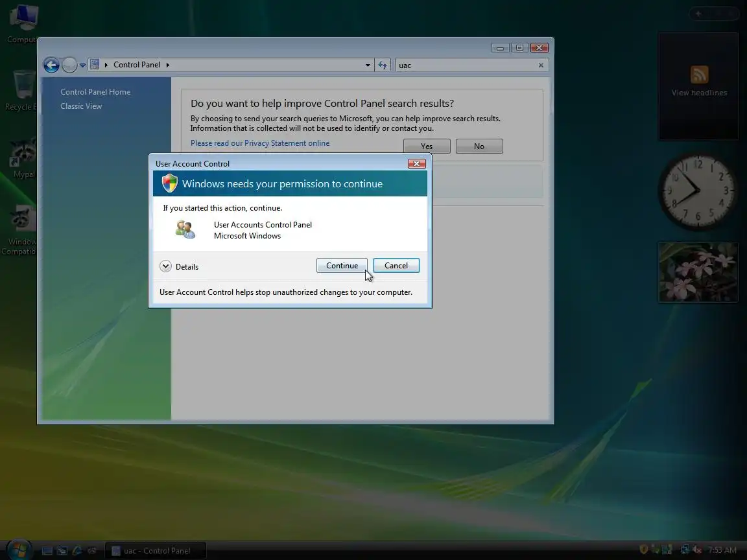Click the search box containing uac
This screenshot has width=747, height=560.
(x=467, y=65)
